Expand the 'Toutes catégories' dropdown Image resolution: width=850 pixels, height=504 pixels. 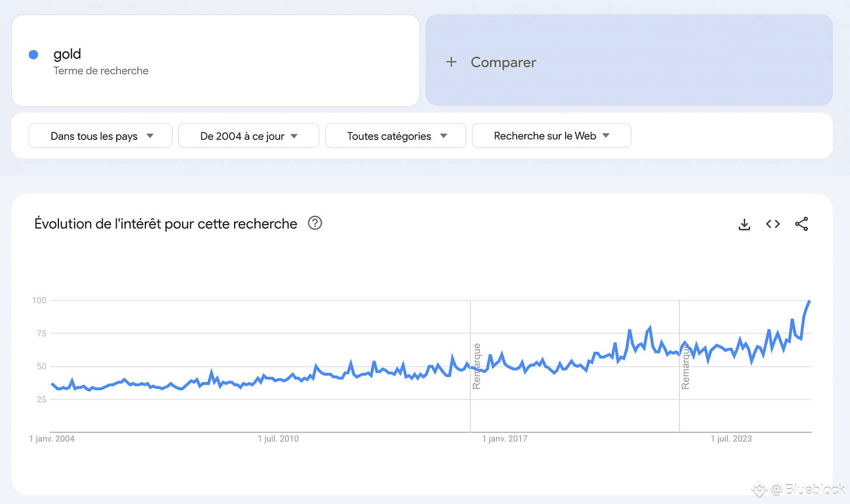click(x=396, y=136)
